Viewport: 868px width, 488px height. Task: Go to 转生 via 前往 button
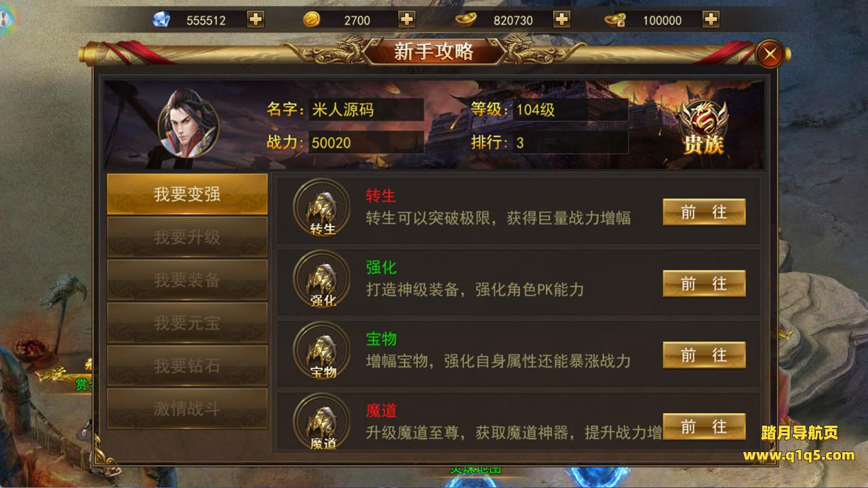pos(704,211)
